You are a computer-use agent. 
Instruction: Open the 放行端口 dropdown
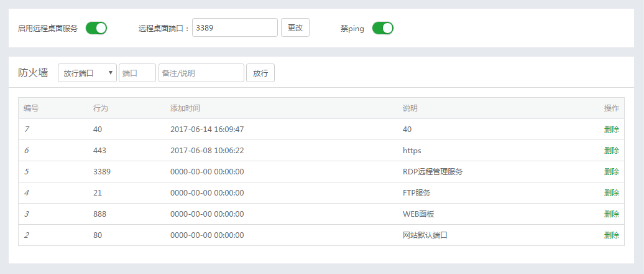tap(87, 73)
